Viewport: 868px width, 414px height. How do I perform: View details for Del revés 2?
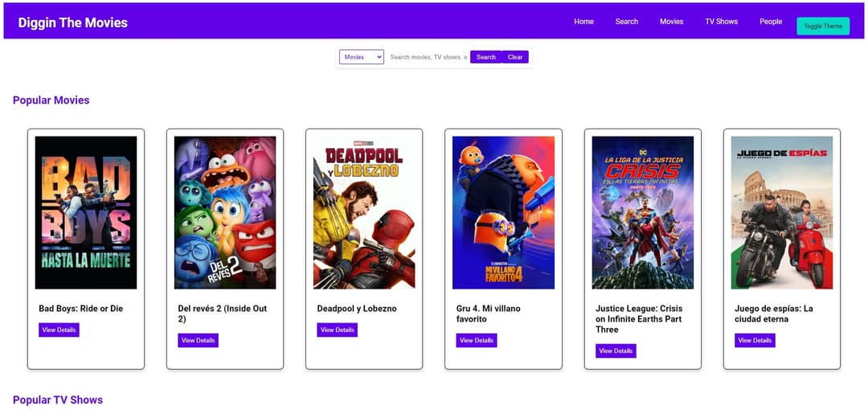199,340
